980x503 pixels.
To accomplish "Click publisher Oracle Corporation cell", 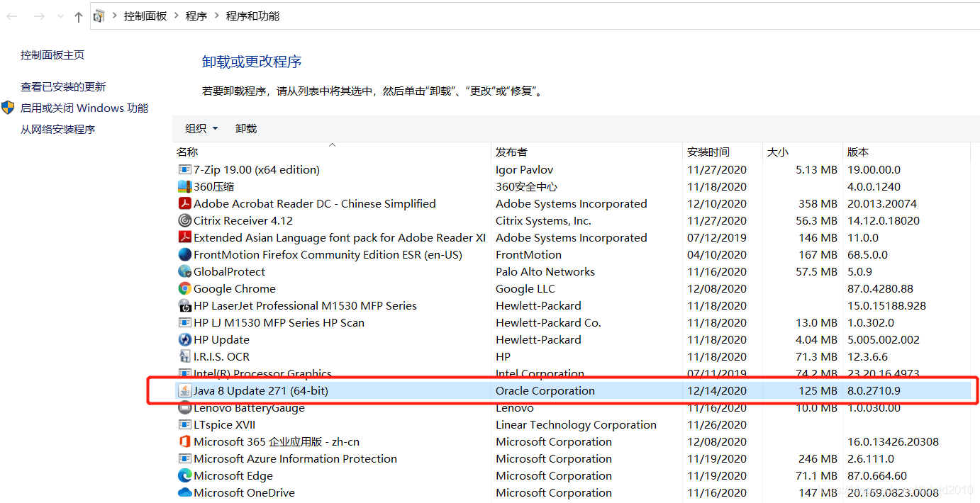I will [x=545, y=391].
